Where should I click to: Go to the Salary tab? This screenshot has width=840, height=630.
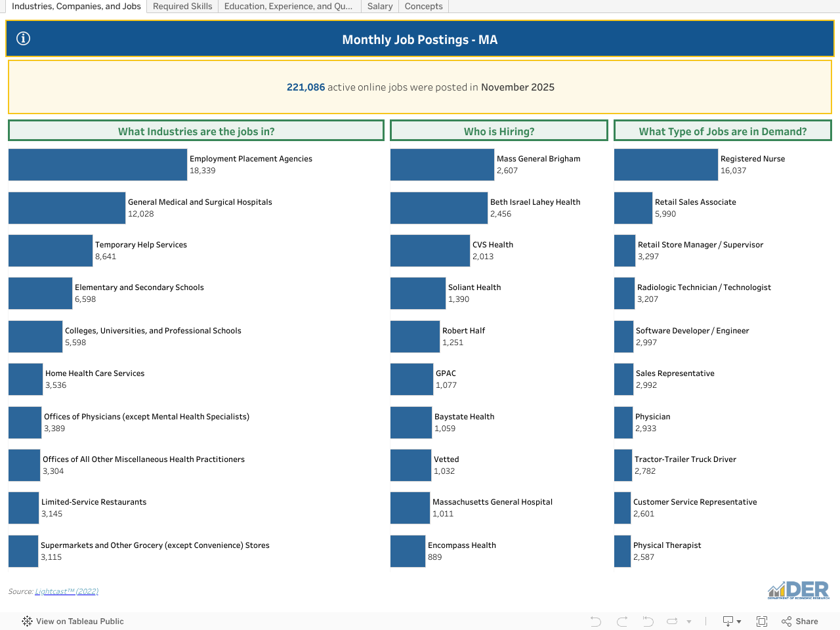coord(380,7)
